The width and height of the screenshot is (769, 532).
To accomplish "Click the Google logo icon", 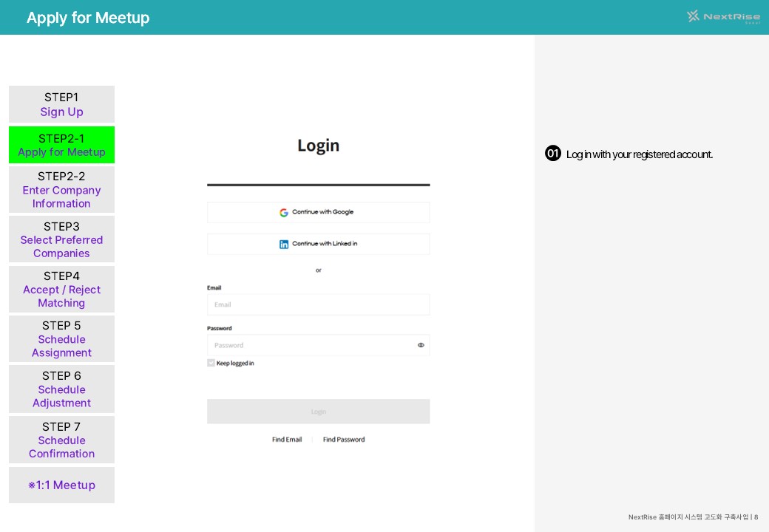I will click(284, 213).
